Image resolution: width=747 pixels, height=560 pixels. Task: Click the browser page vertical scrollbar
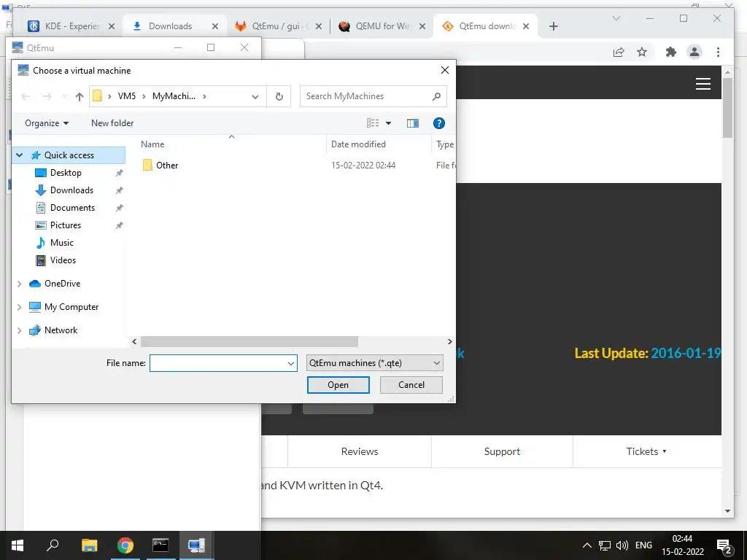pyautogui.click(x=727, y=108)
